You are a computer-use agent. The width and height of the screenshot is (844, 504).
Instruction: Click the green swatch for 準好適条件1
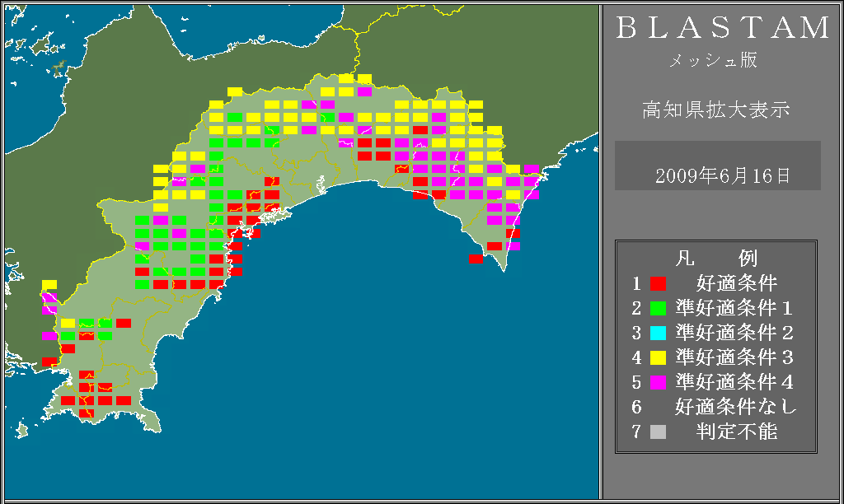tap(658, 309)
